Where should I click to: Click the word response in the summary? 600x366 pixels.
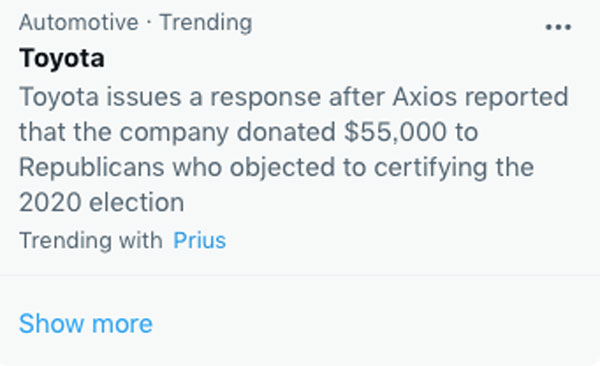(x=266, y=98)
